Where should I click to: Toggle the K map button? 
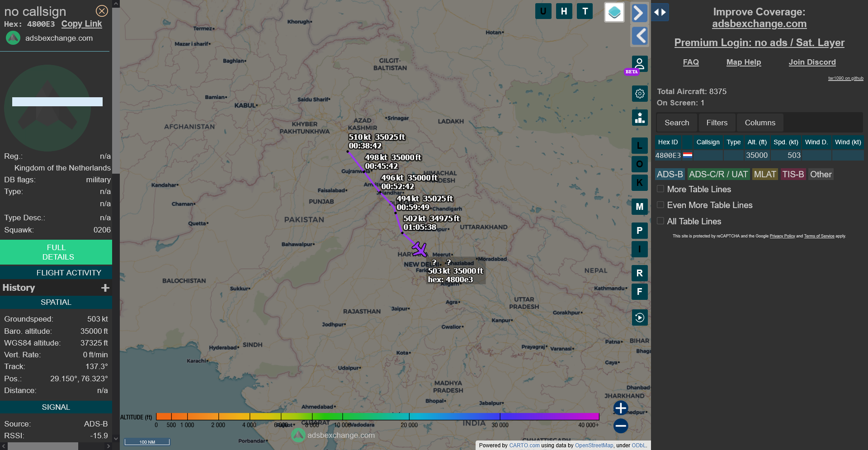(x=639, y=183)
